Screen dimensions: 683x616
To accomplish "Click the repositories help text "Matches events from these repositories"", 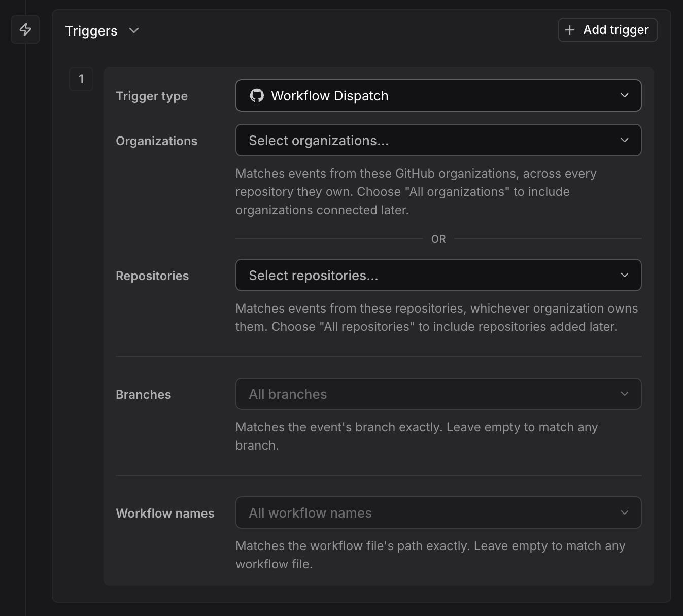I will pos(437,318).
